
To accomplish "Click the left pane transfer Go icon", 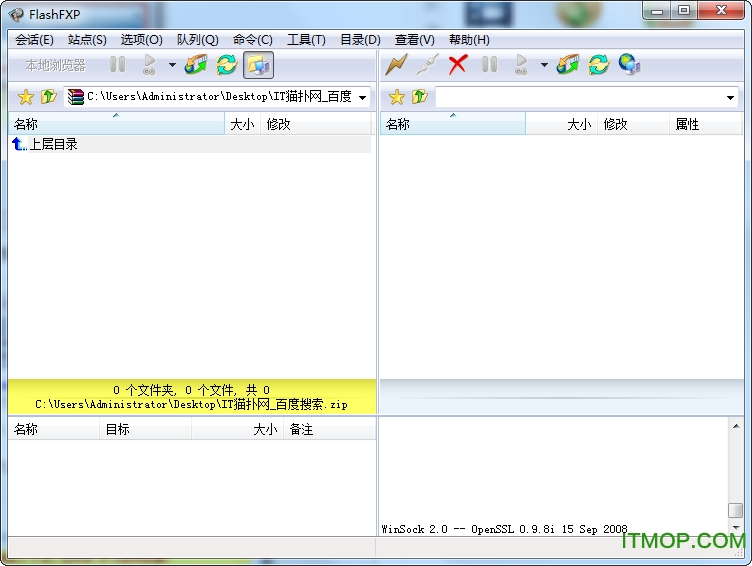I will pos(150,64).
